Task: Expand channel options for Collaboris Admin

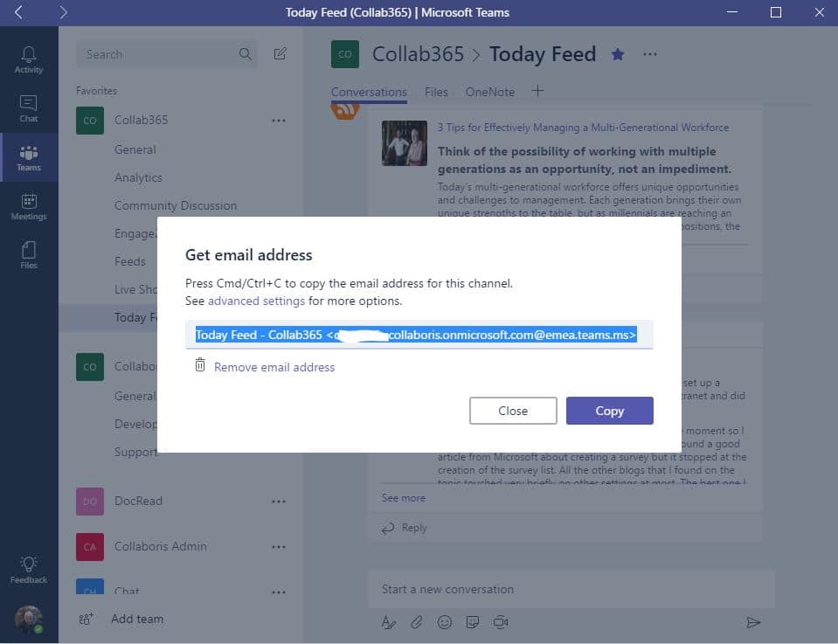Action: (x=279, y=546)
